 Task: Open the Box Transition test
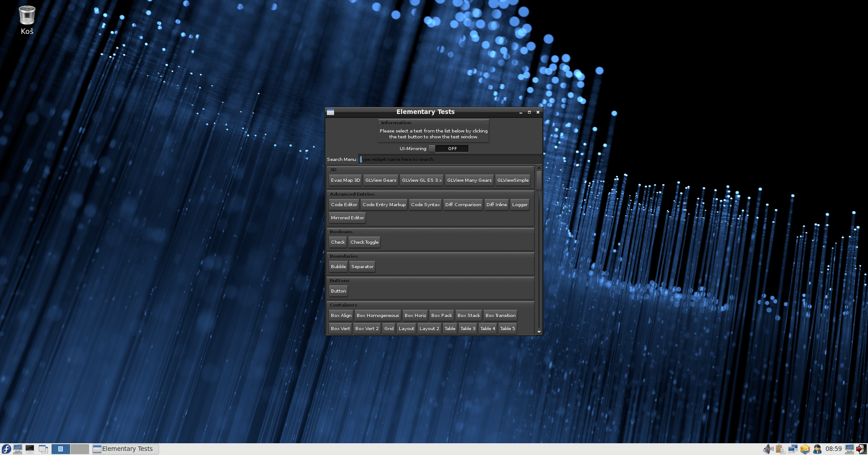coord(500,316)
